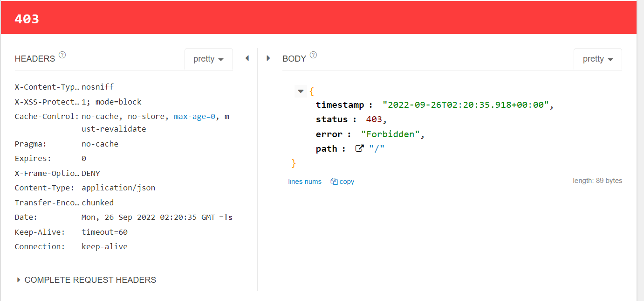644x301 pixels.
Task: Open the HEADERS pretty format dropdown
Action: tap(208, 59)
